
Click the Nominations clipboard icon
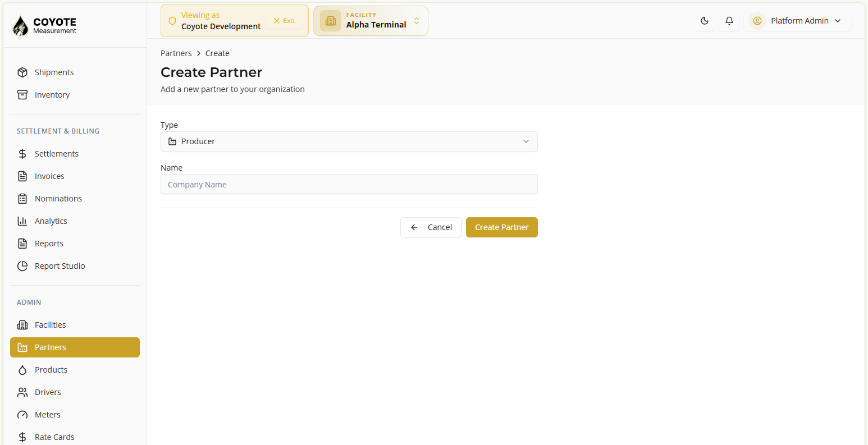click(22, 199)
